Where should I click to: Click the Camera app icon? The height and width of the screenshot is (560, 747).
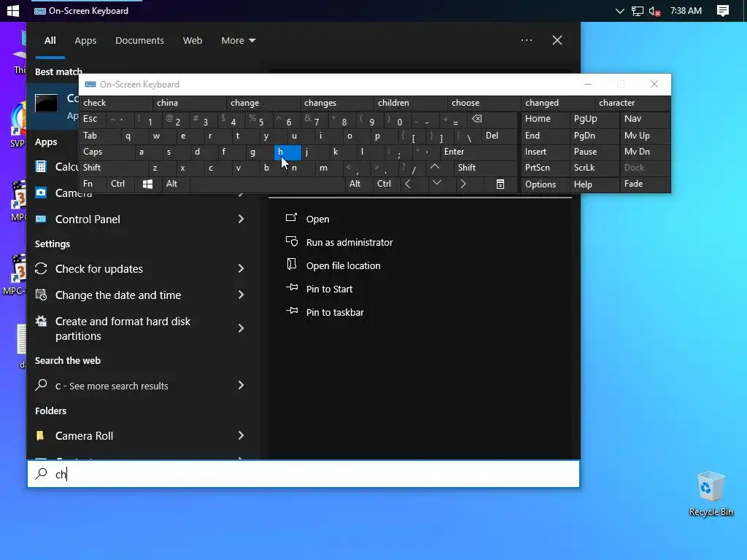point(41,192)
